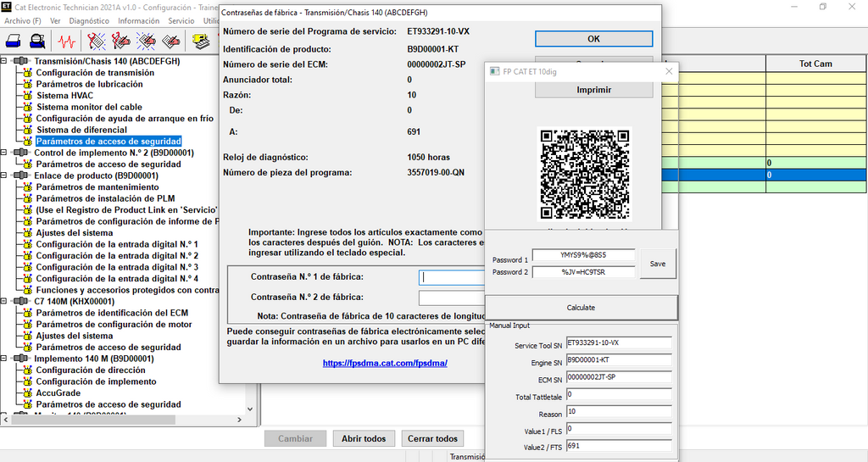Click the Password 1 result field
Image resolution: width=868 pixels, height=462 pixels.
click(583, 255)
